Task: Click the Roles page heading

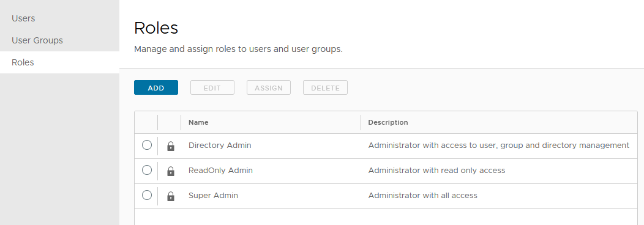Action: pyautogui.click(x=156, y=28)
